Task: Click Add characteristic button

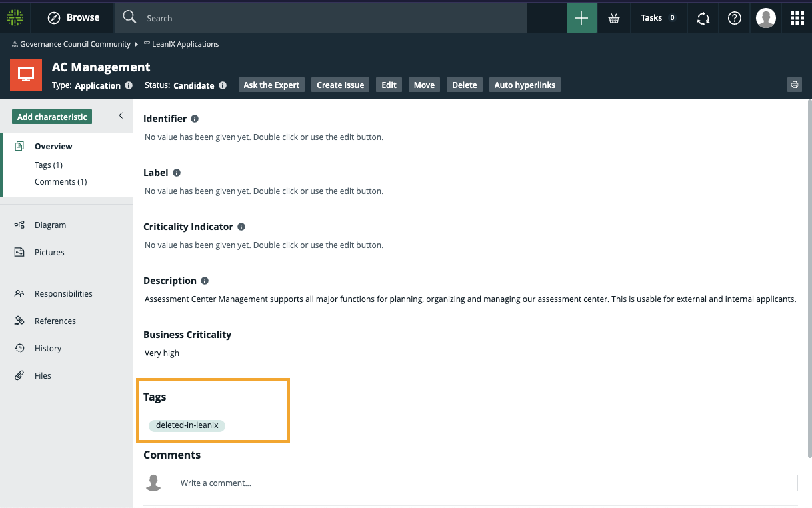Action: tap(52, 117)
